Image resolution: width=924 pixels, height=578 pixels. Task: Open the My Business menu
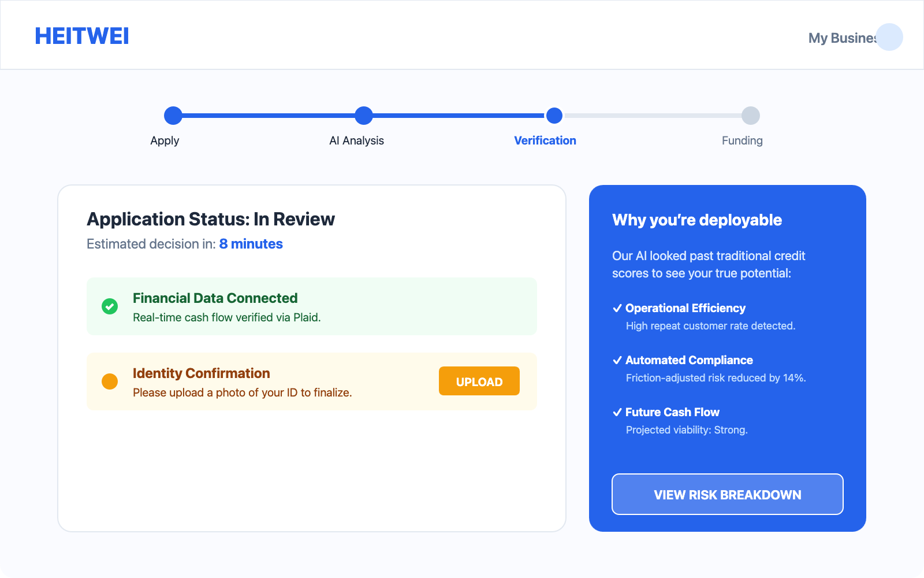(842, 38)
